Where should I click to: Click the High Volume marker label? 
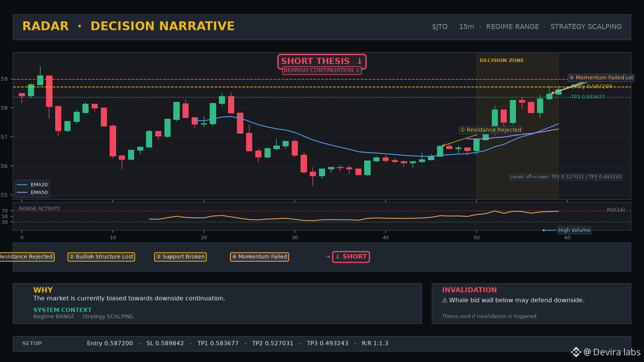[574, 230]
